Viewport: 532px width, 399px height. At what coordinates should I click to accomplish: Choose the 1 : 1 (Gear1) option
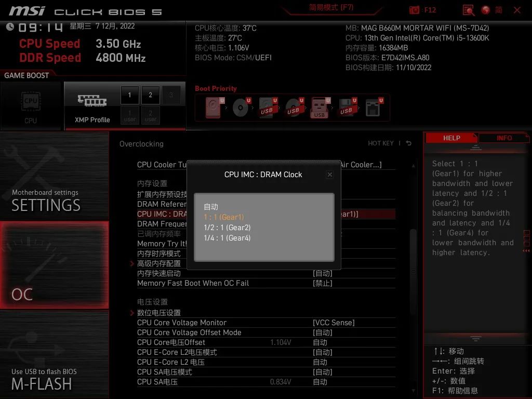223,217
